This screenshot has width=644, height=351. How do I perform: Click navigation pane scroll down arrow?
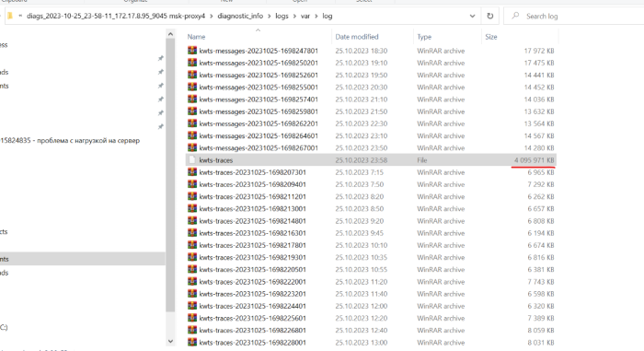pos(170,341)
